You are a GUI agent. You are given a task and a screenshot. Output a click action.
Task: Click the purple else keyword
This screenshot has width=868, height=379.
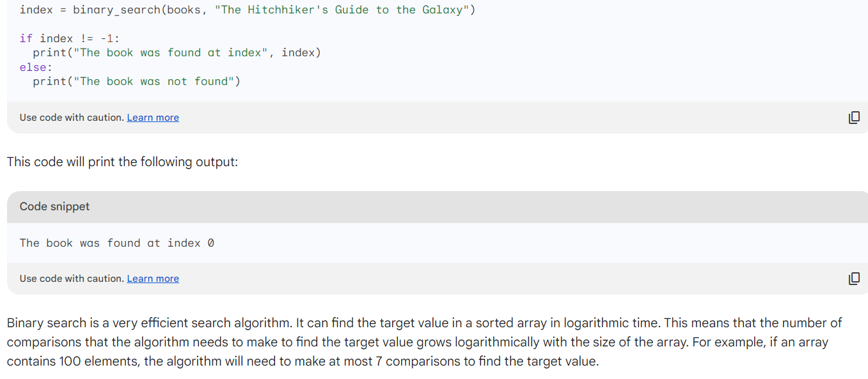[x=33, y=67]
